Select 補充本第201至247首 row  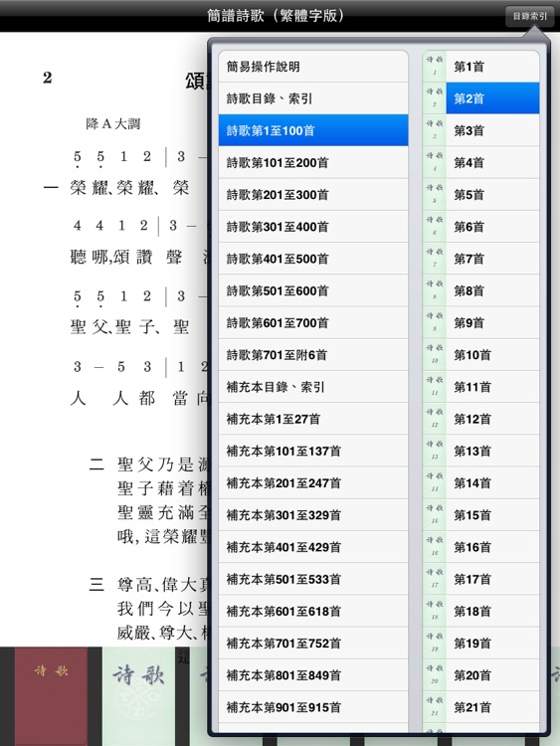point(313,482)
